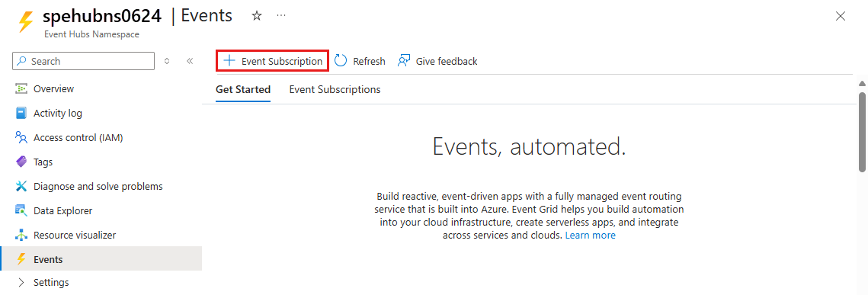
Task: Click the + Event Subscription button
Action: pyautogui.click(x=272, y=61)
